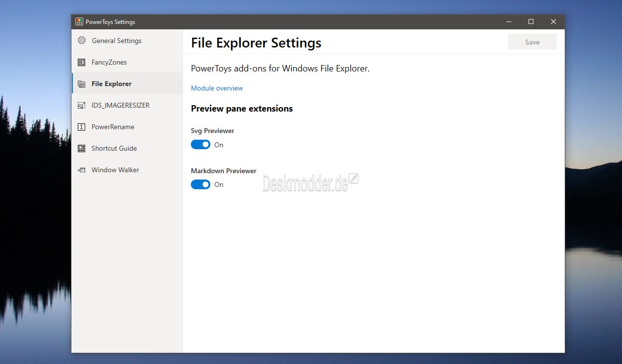Disable the Markdown Previewer switch

(x=201, y=184)
